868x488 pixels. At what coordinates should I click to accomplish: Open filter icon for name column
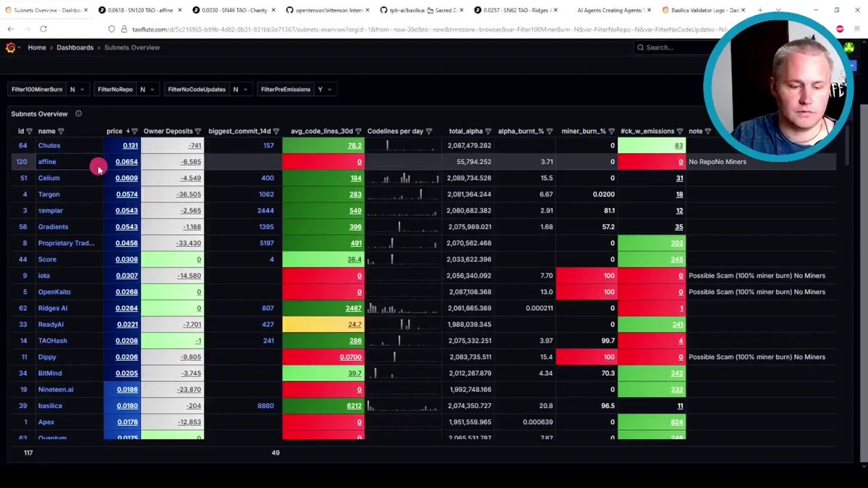click(x=61, y=132)
